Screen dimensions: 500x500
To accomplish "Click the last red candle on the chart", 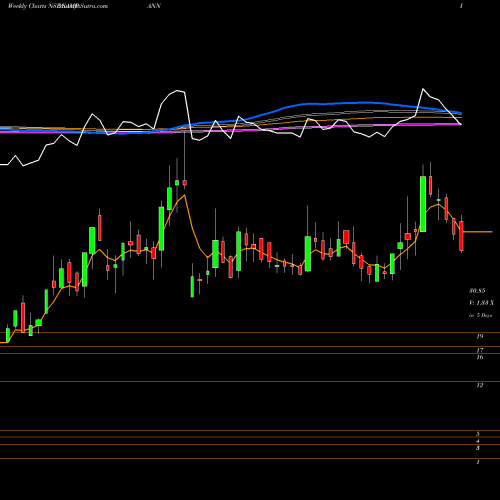I will 461,236.
